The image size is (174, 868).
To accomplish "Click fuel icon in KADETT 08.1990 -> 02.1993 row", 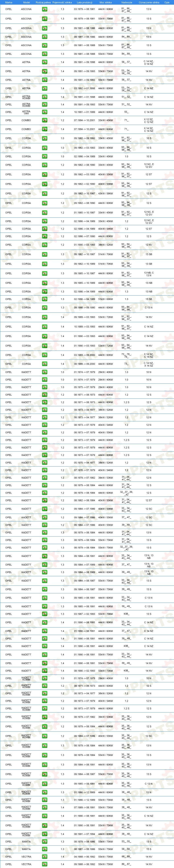I will click(x=45, y=671).
